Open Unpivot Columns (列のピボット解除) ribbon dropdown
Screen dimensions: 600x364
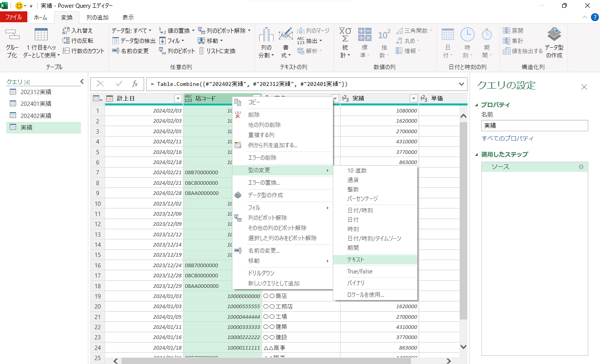(249, 30)
